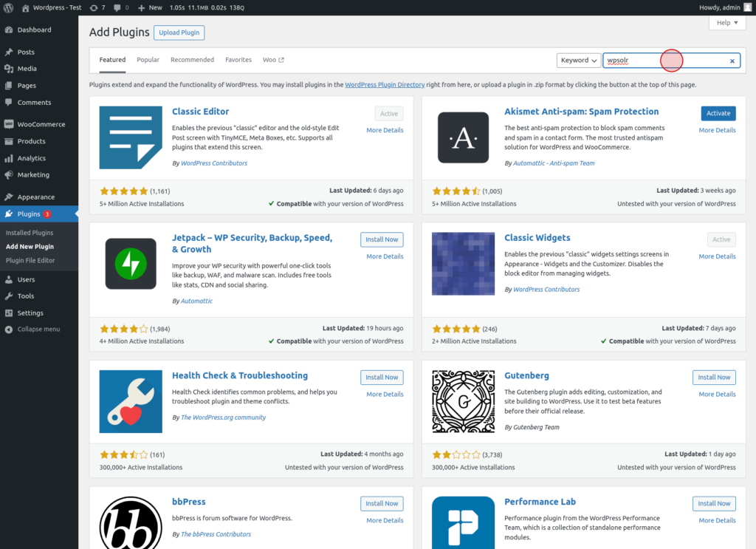Switch to the Featured tab

pos(112,60)
